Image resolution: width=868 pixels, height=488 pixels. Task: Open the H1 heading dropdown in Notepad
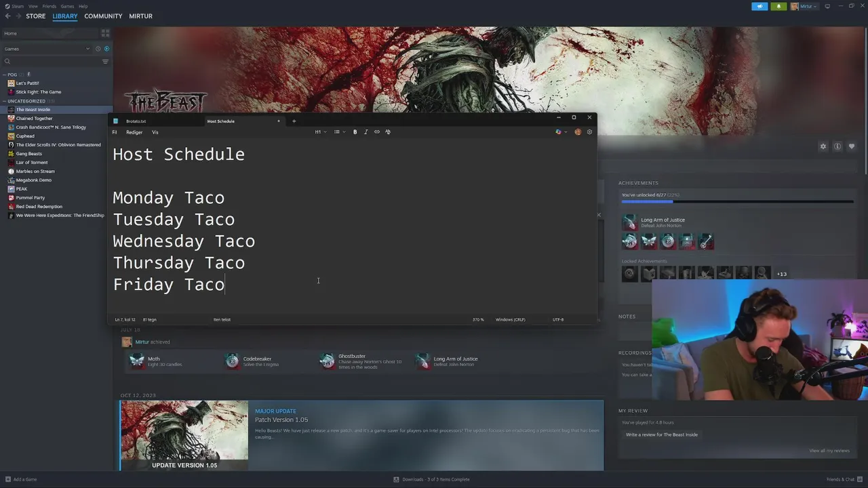pyautogui.click(x=320, y=132)
